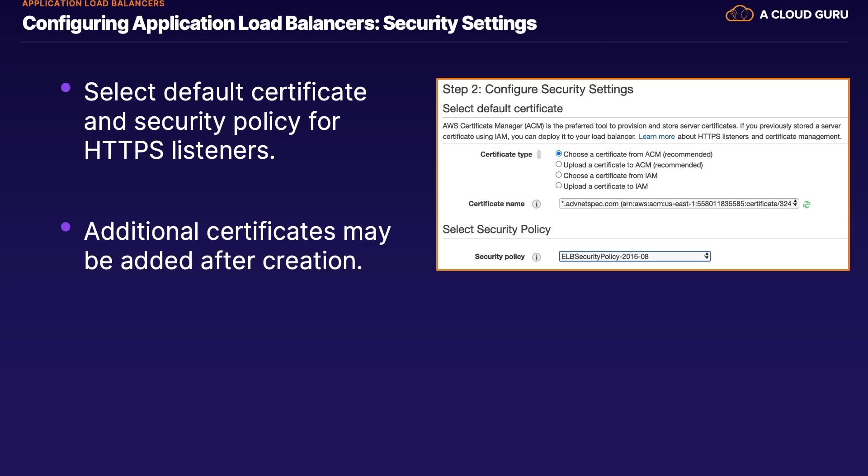Click the 'Select Security Policy' section heading

click(x=496, y=229)
